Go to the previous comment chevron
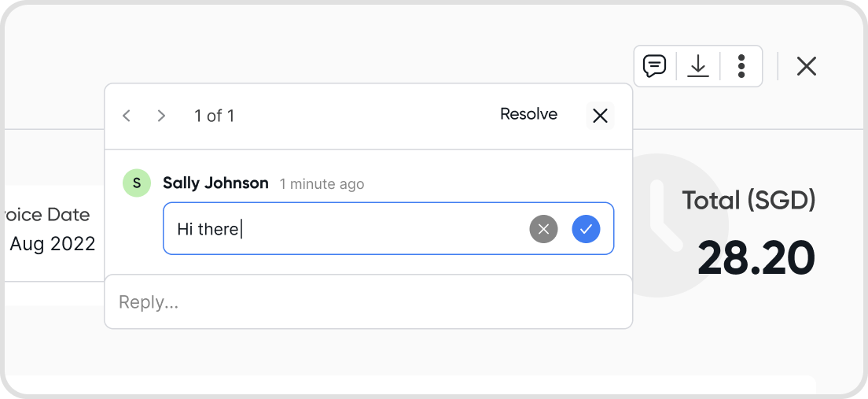The width and height of the screenshot is (868, 399). [127, 116]
